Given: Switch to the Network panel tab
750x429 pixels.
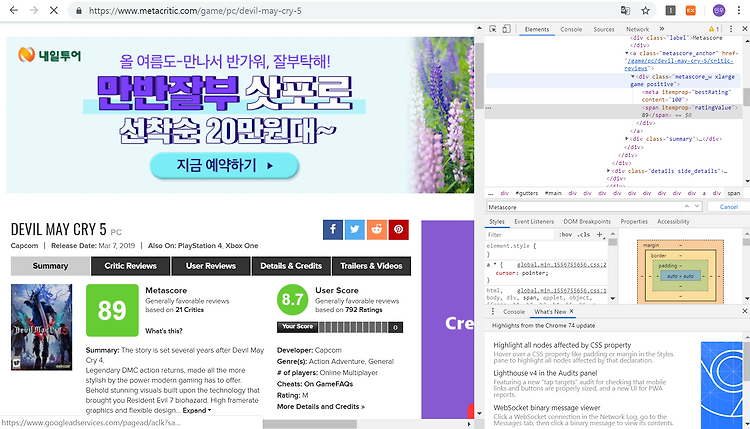Looking at the screenshot, I should click(638, 29).
